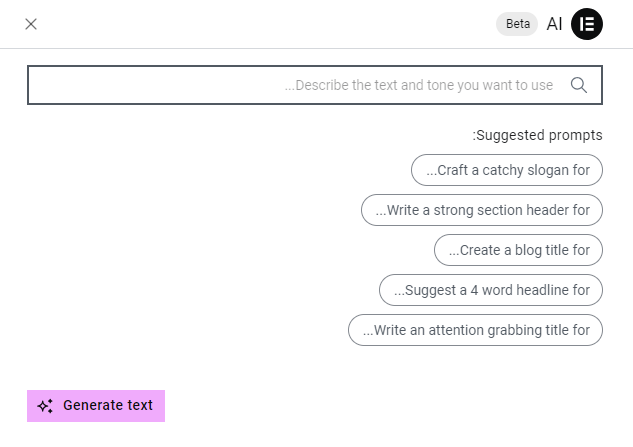Click the blank area right of Generate text
The image size is (633, 447).
pos(400,406)
